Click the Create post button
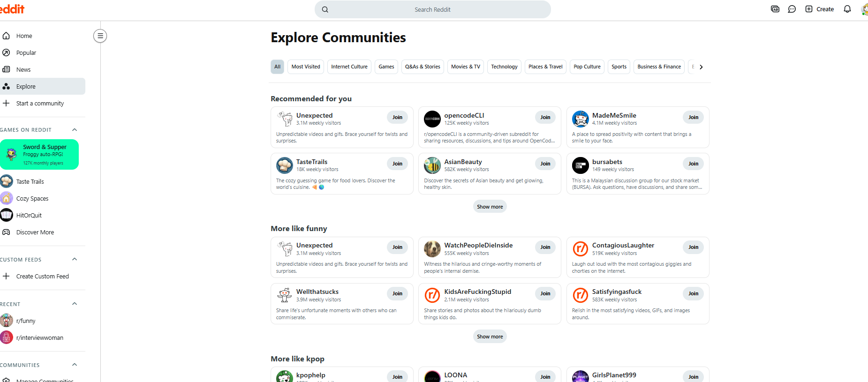 (820, 9)
